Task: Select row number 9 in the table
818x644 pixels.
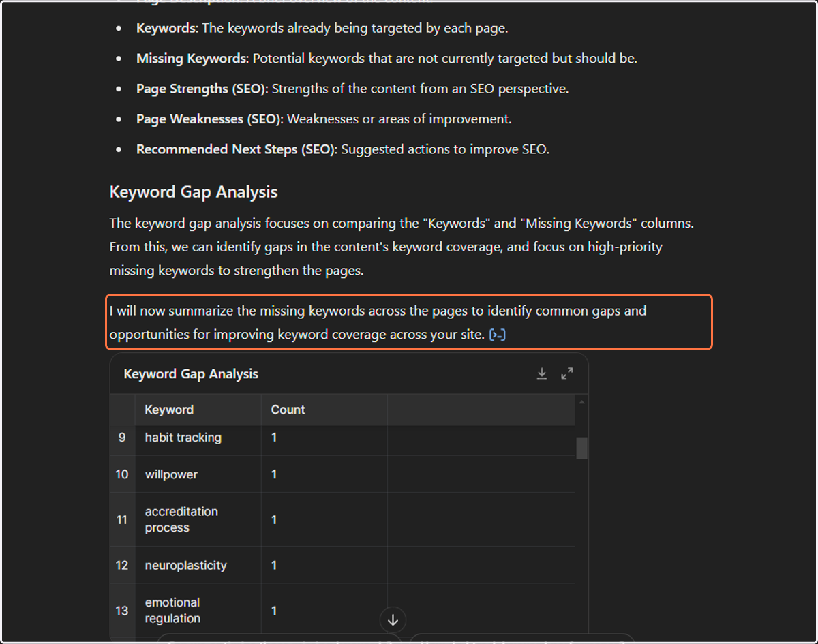Action: 123,438
